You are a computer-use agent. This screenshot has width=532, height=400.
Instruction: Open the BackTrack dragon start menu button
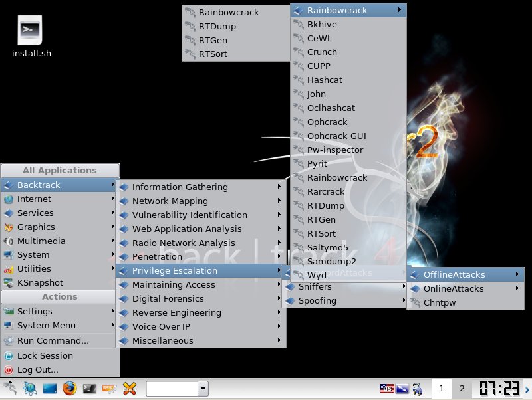[10, 388]
